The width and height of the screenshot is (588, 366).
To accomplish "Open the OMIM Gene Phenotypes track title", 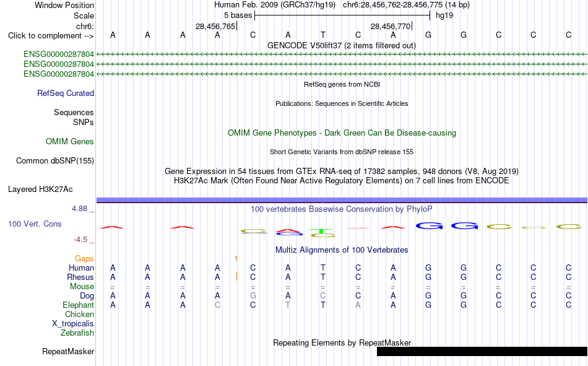I will tap(342, 133).
